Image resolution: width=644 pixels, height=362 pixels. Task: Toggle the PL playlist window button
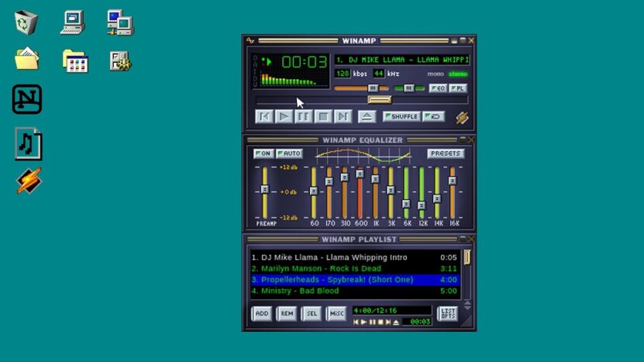458,88
